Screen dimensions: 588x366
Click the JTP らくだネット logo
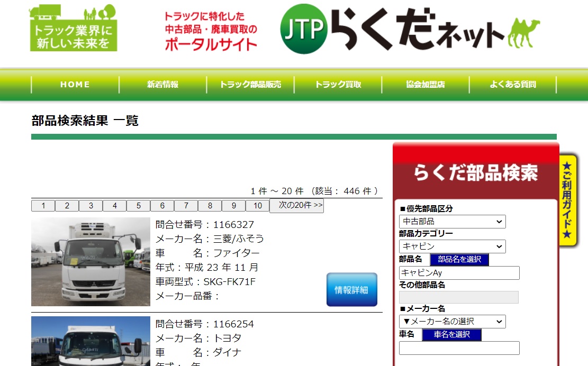[x=392, y=29]
